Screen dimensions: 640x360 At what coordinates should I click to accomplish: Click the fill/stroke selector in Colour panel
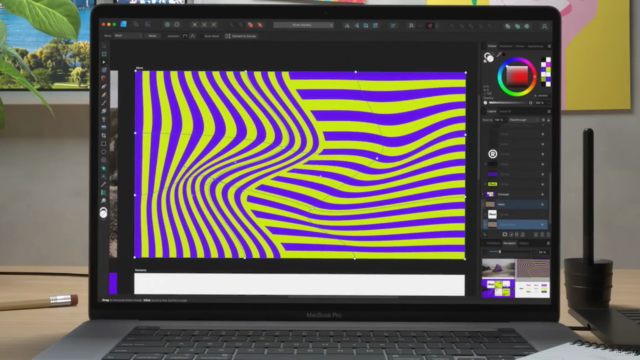coord(489,58)
